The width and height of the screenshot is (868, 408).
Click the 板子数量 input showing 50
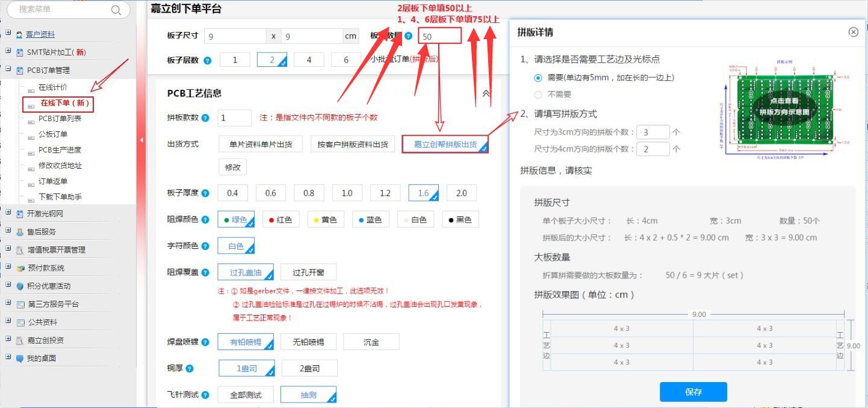click(x=440, y=36)
